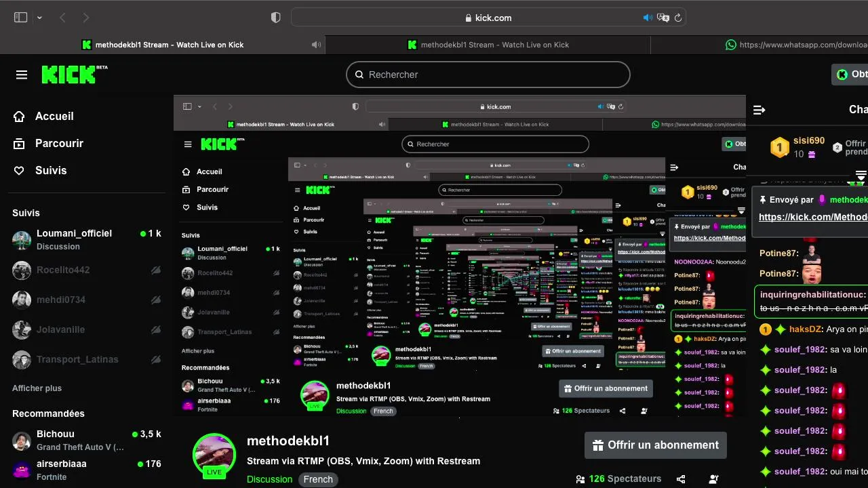868x488 pixels.
Task: Open recommended channel Bichouu
Action: [87, 440]
